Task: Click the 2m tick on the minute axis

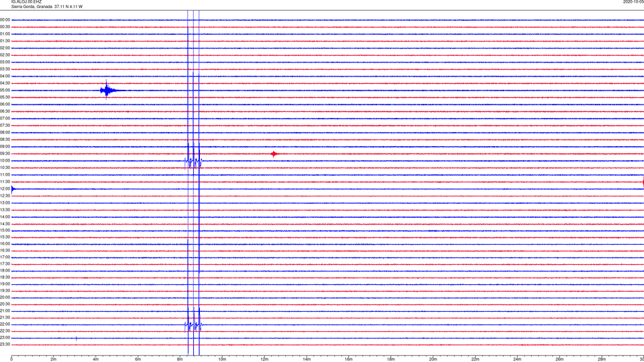Action: pos(54,359)
